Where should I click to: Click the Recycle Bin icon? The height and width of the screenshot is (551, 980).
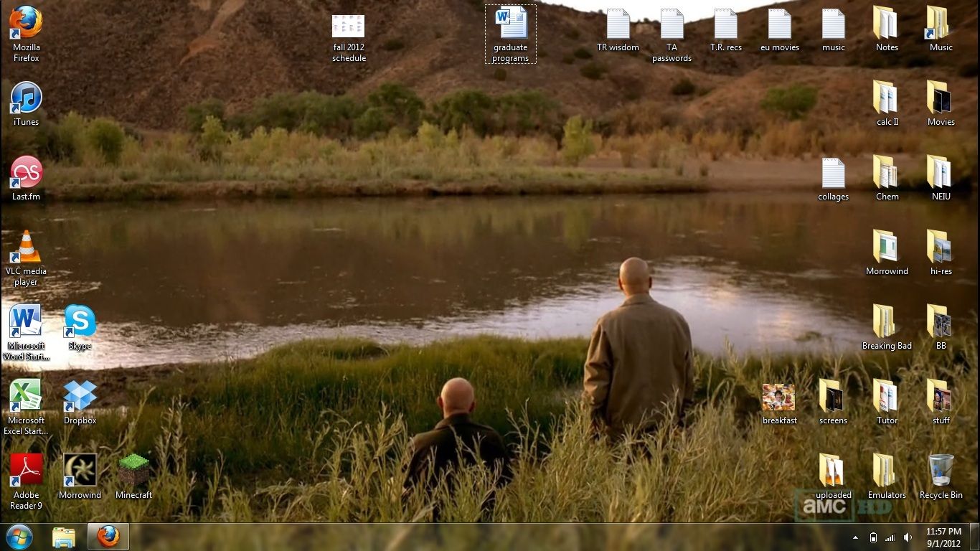(941, 472)
